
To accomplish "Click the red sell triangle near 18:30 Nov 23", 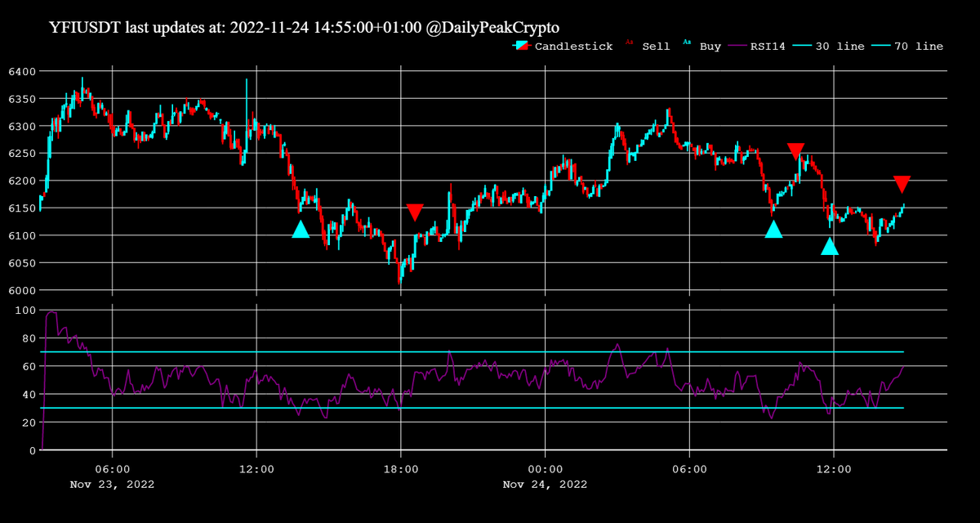I will point(415,212).
